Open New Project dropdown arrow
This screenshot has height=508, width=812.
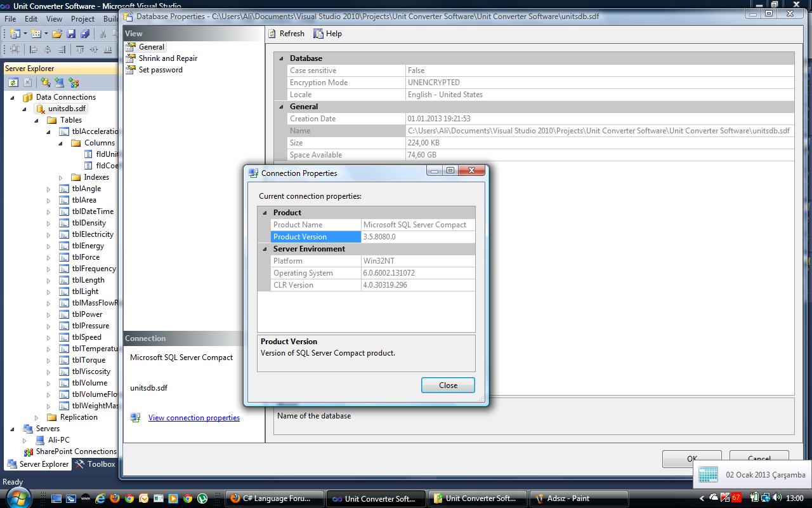click(25, 34)
